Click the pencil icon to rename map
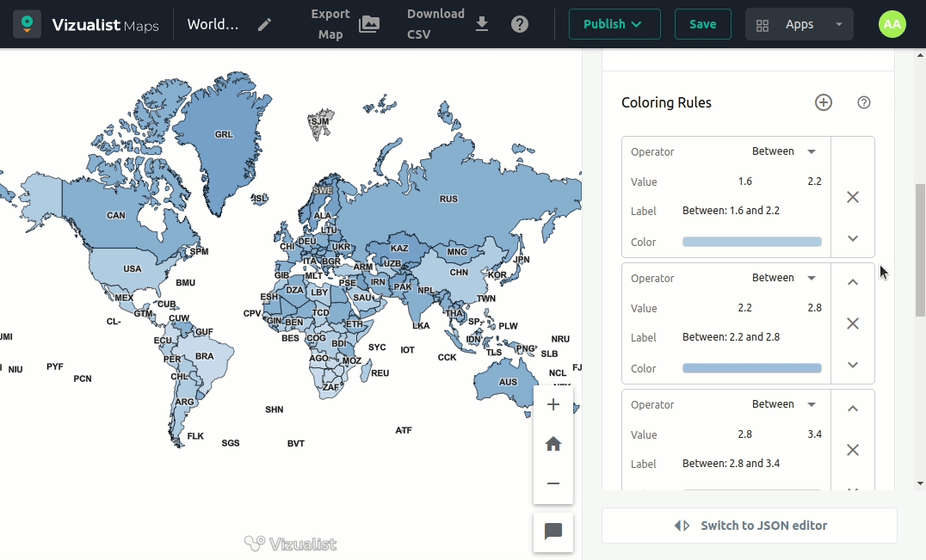 (265, 24)
